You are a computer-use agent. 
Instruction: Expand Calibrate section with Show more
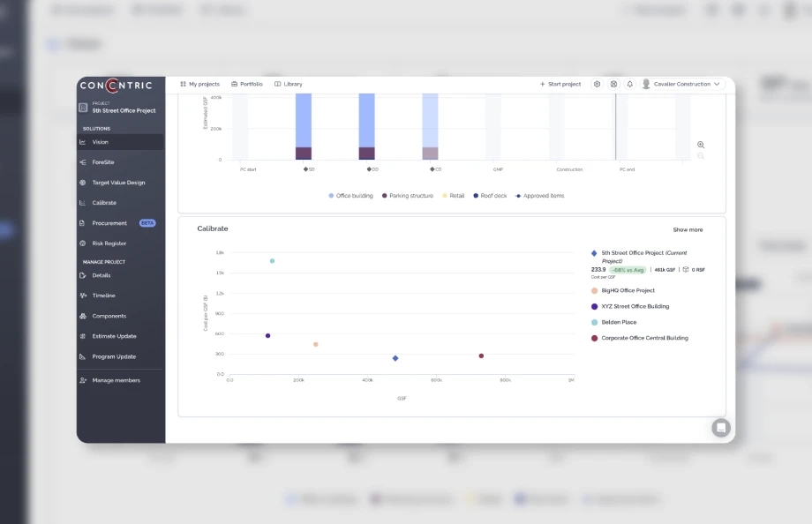coord(688,229)
